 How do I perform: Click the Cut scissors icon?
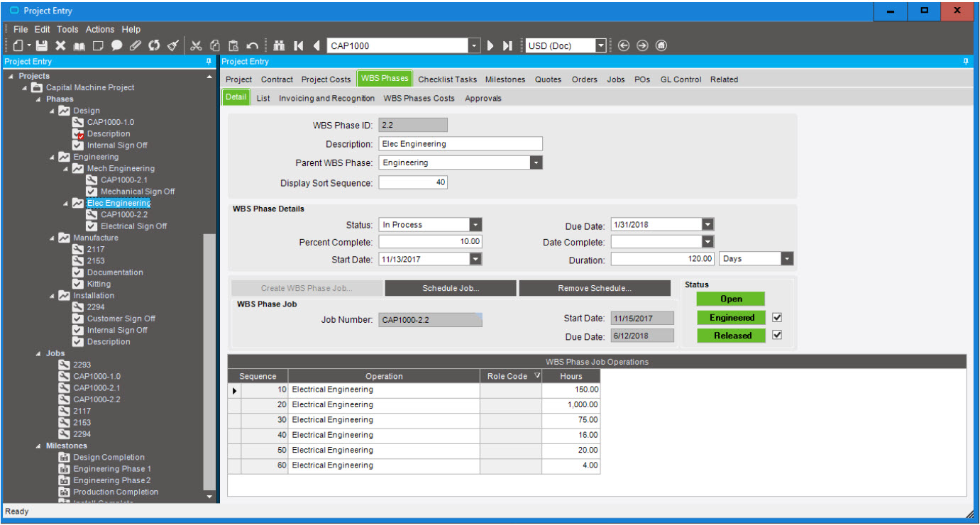click(x=197, y=45)
